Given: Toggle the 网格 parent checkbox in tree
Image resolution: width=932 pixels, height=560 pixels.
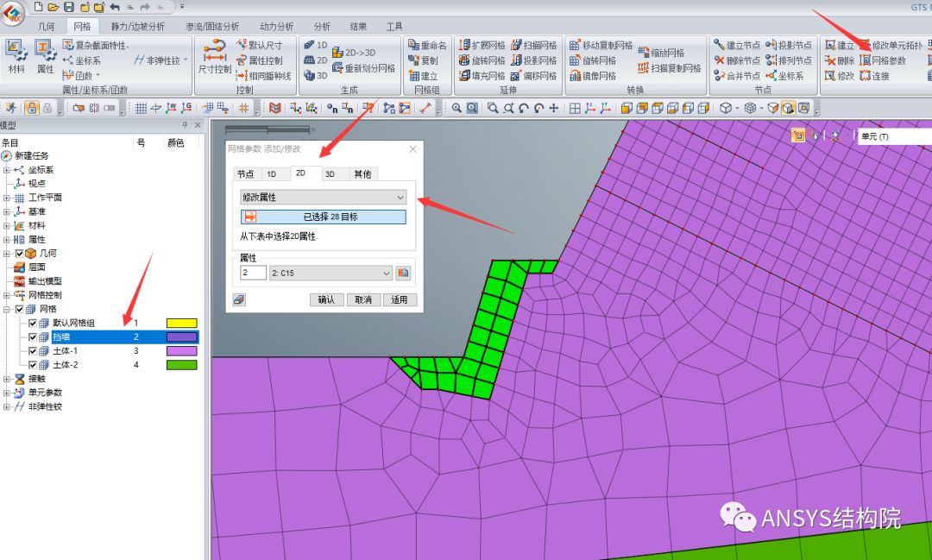Looking at the screenshot, I should pos(20,309).
